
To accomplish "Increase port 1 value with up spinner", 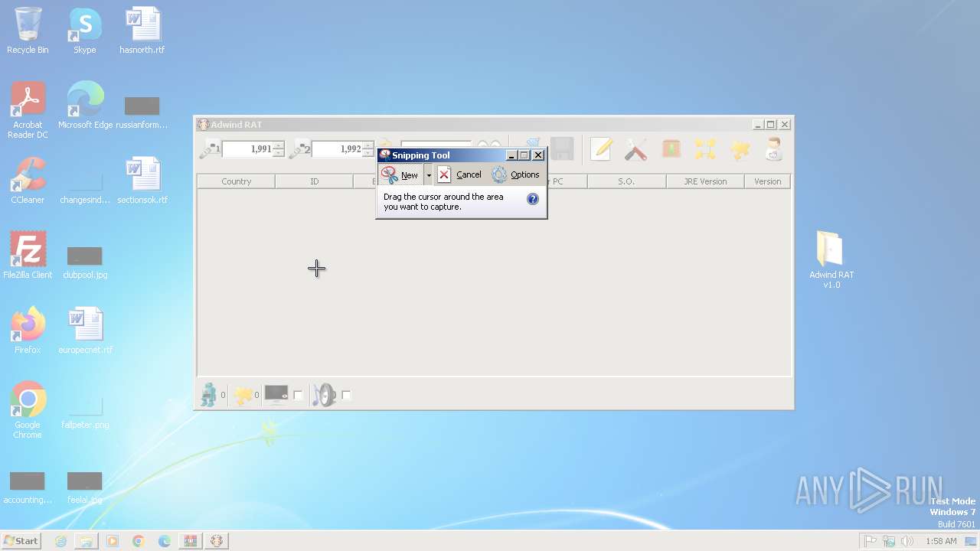I will 279,145.
